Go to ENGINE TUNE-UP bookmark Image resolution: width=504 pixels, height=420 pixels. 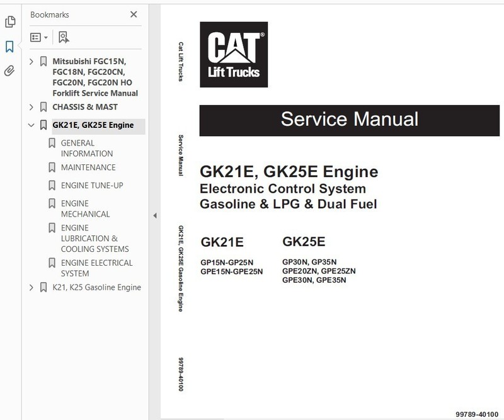point(92,185)
